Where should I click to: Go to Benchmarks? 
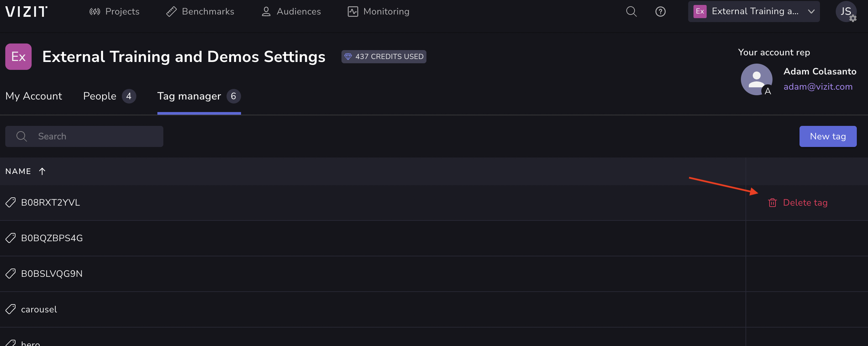point(200,12)
